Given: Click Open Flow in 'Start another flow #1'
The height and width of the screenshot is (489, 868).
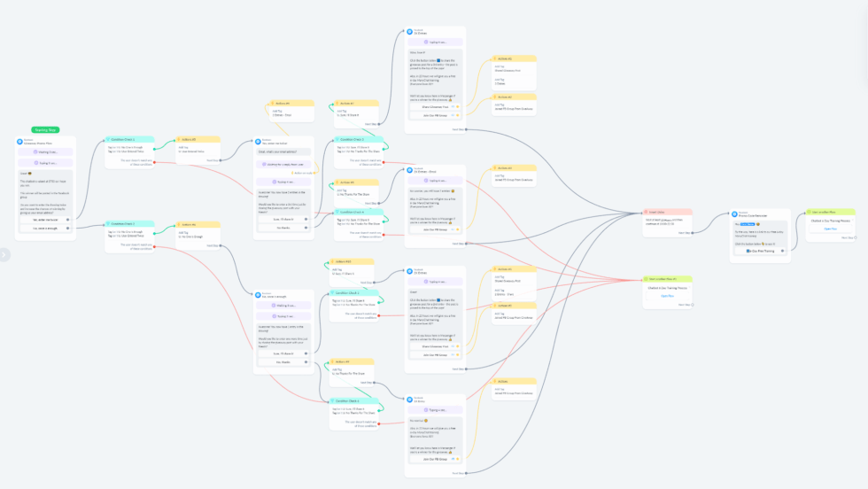Looking at the screenshot, I should tap(668, 296).
